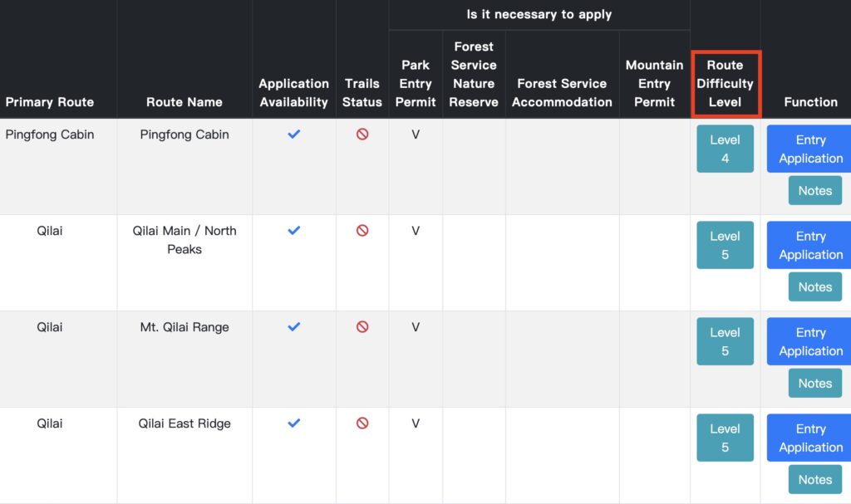Viewport: 851px width, 504px height.
Task: View Notes for Mt. Qilai Range
Action: [x=814, y=383]
